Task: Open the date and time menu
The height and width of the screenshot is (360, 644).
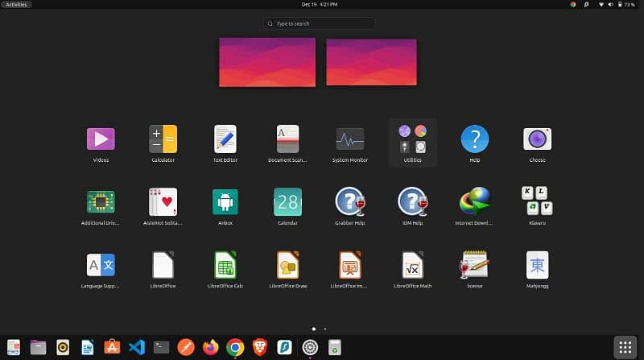Action: 320,4
